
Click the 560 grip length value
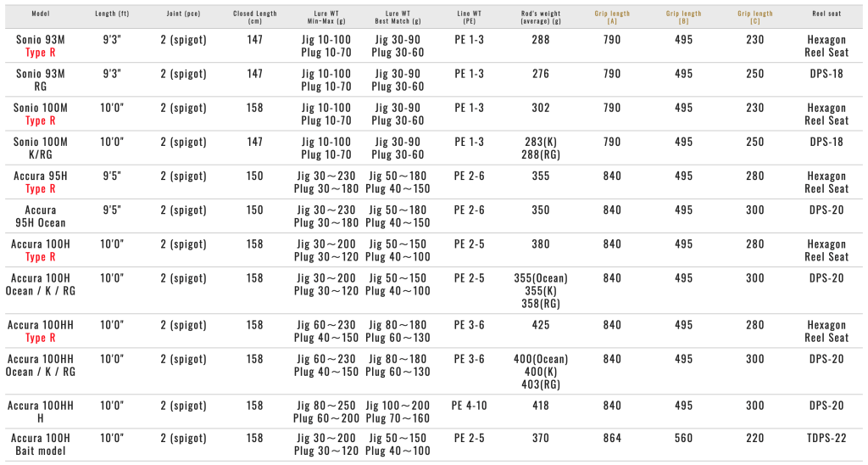683,439
